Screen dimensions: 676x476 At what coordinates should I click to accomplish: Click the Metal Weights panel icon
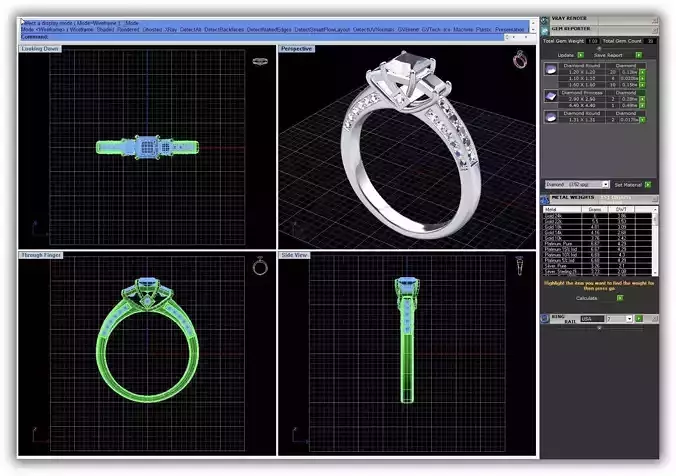tap(545, 199)
